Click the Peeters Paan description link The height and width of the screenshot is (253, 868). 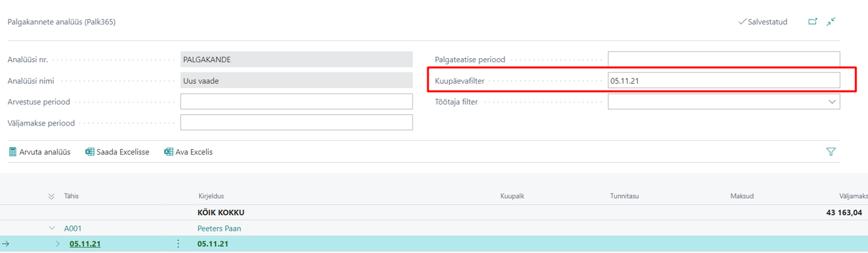219,229
